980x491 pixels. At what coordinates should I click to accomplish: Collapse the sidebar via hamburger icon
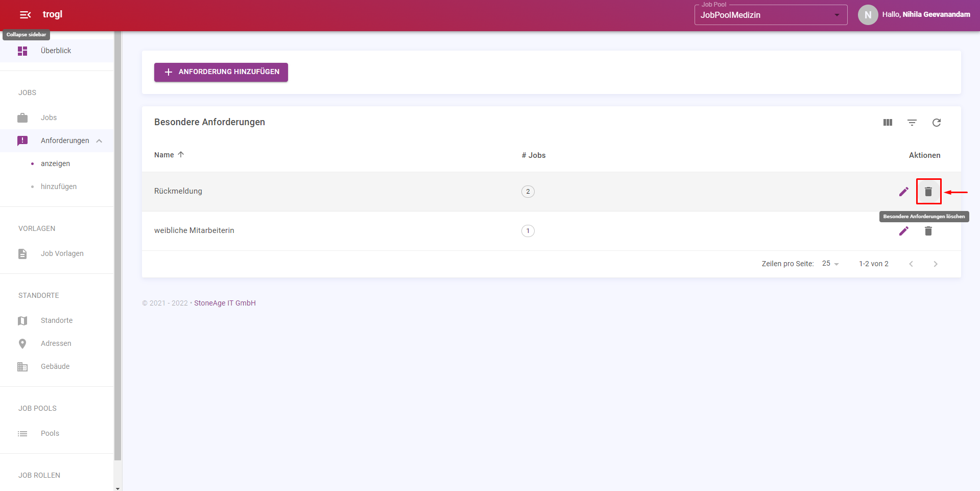click(25, 15)
